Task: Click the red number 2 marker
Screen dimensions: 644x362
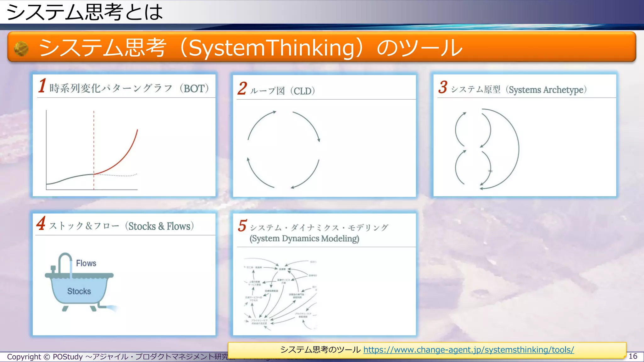Action: [242, 88]
